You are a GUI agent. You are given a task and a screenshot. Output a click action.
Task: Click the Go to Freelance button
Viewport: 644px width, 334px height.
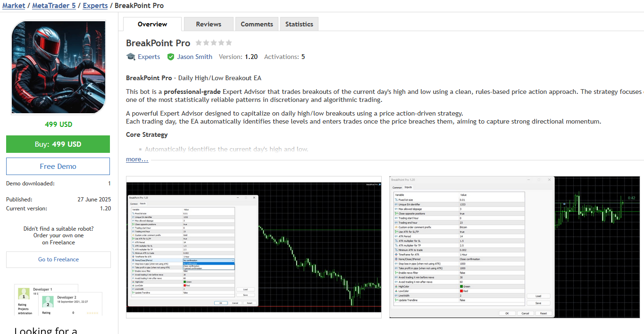59,259
